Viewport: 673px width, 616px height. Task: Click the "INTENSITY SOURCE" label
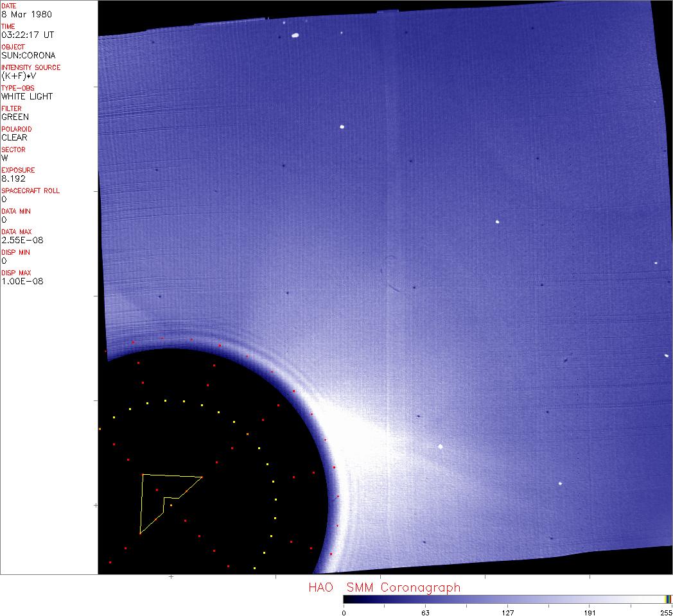click(x=31, y=67)
